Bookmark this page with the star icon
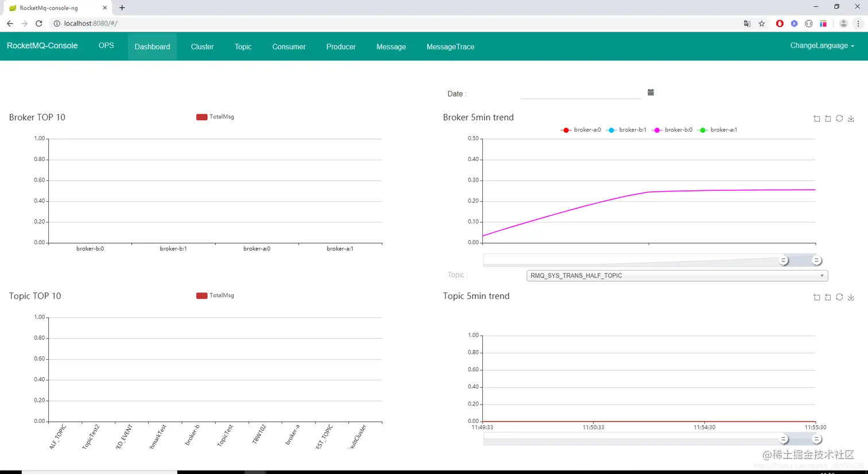Image resolution: width=868 pixels, height=474 pixels. click(x=762, y=24)
